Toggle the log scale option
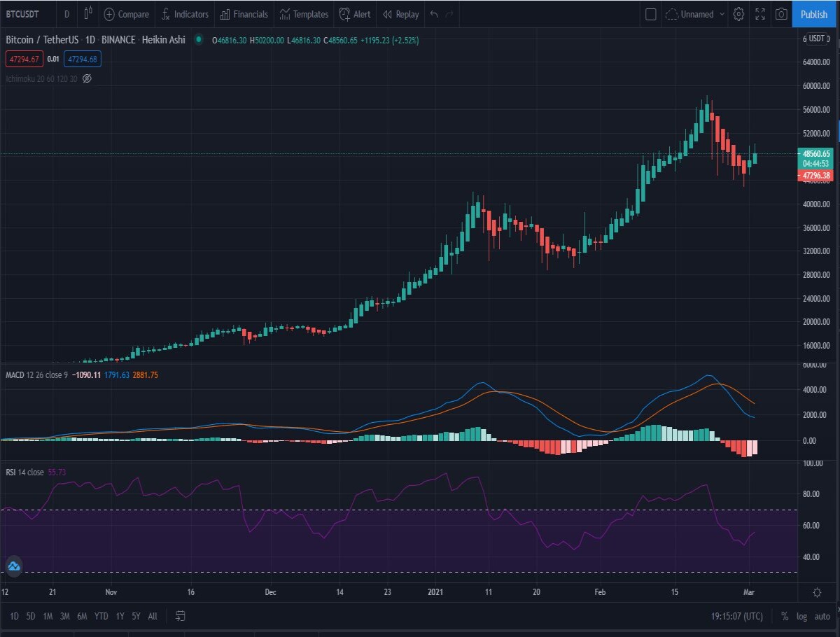This screenshot has width=840, height=637. click(802, 616)
